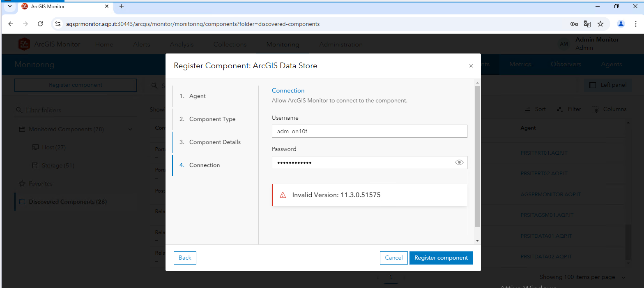The height and width of the screenshot is (288, 644).
Task: Cancel the component registration
Action: click(393, 258)
